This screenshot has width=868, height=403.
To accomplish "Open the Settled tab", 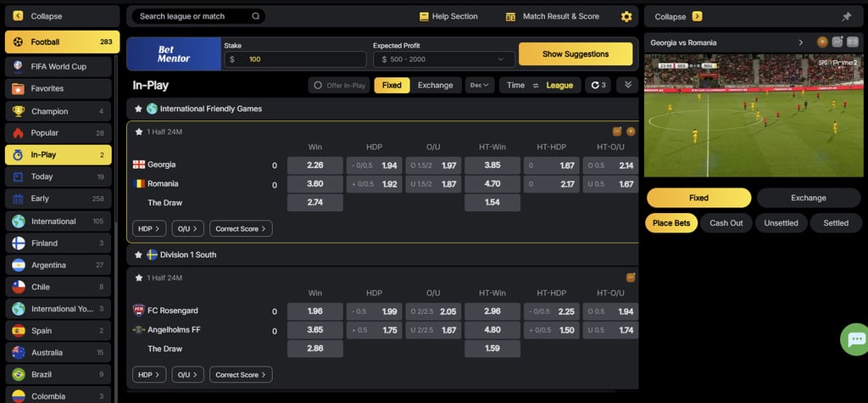I will click(836, 223).
